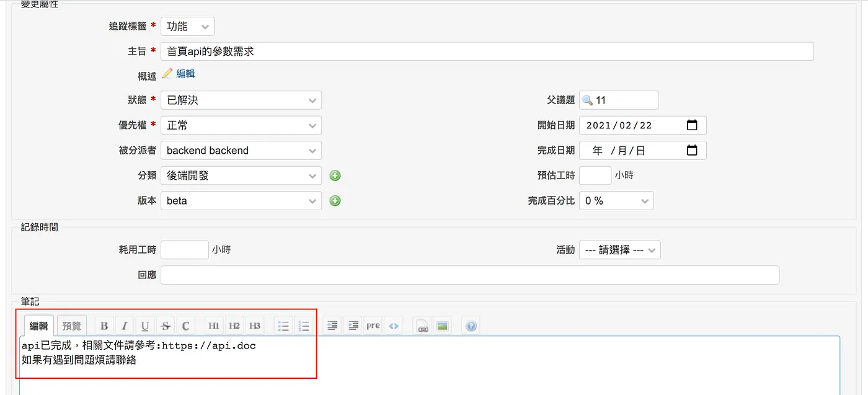Insert inline code with the C button
Screen dimensions: 868x395
185,326
